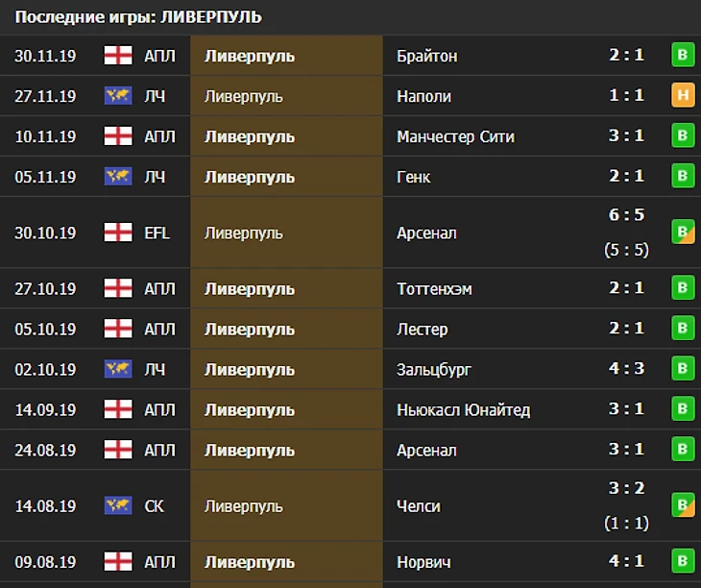This screenshot has height=588, width=701.
Task: Click the win badge for Manchester City match
Action: [683, 135]
